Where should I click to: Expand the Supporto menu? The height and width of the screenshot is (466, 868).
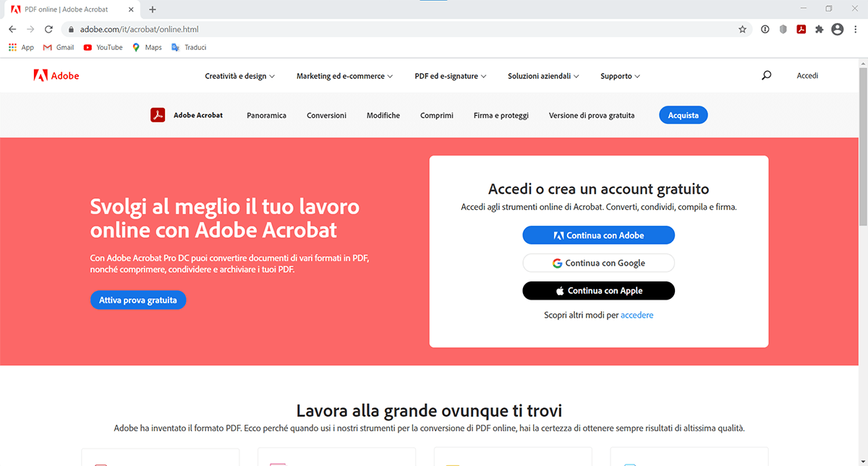coord(620,76)
